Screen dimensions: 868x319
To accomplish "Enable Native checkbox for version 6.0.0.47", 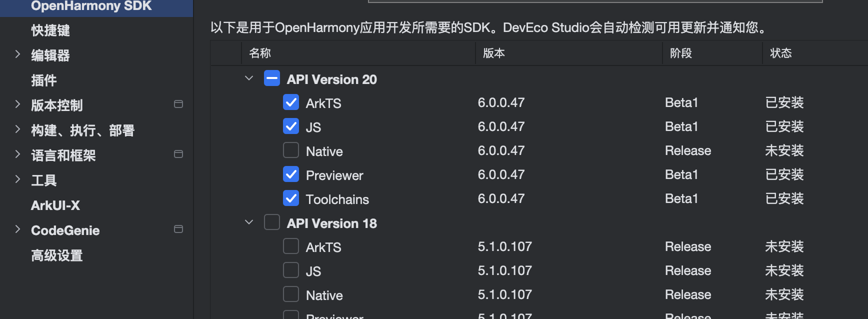I will coord(291,150).
